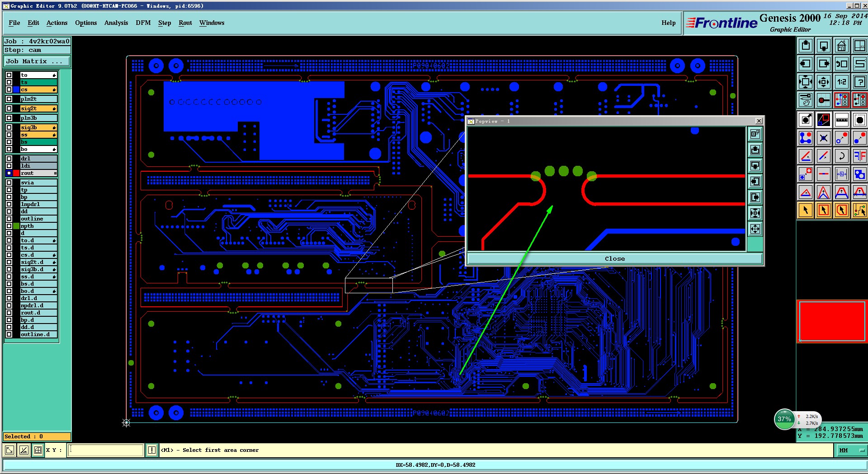This screenshot has height=474, width=868.
Task: Select layer name ss in list
Action: [x=38, y=135]
